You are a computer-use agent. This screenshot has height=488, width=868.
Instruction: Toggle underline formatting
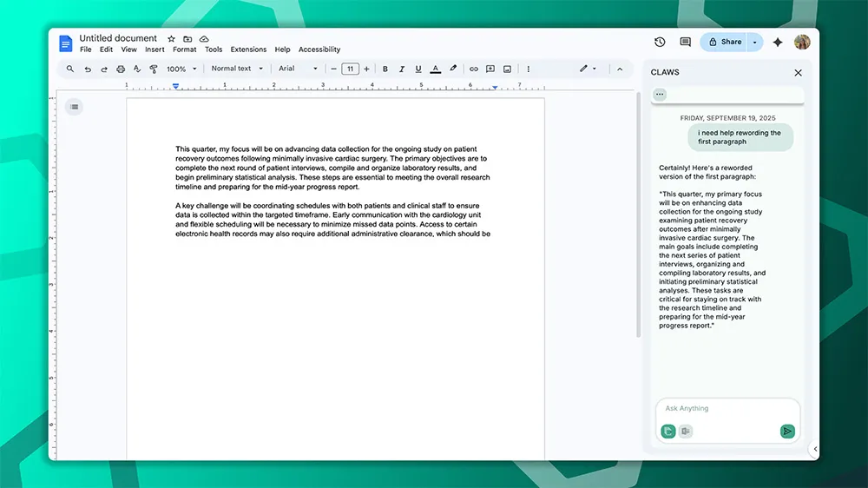tap(418, 69)
